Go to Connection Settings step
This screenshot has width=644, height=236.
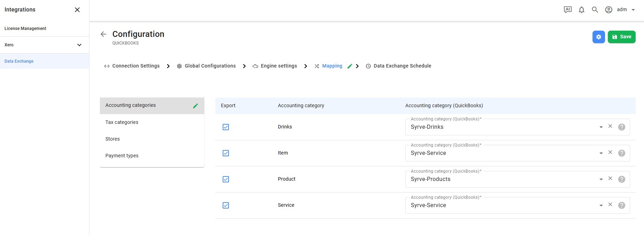(136, 66)
